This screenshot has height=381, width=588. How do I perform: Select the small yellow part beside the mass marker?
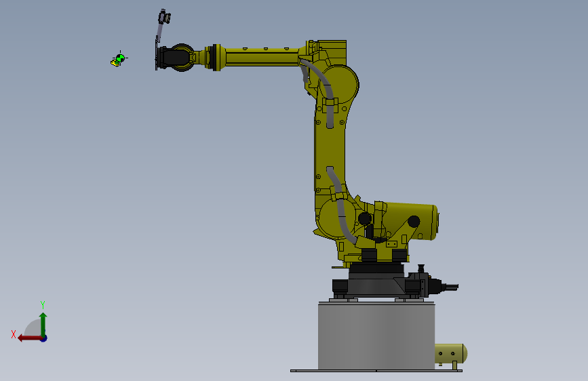pos(115,63)
